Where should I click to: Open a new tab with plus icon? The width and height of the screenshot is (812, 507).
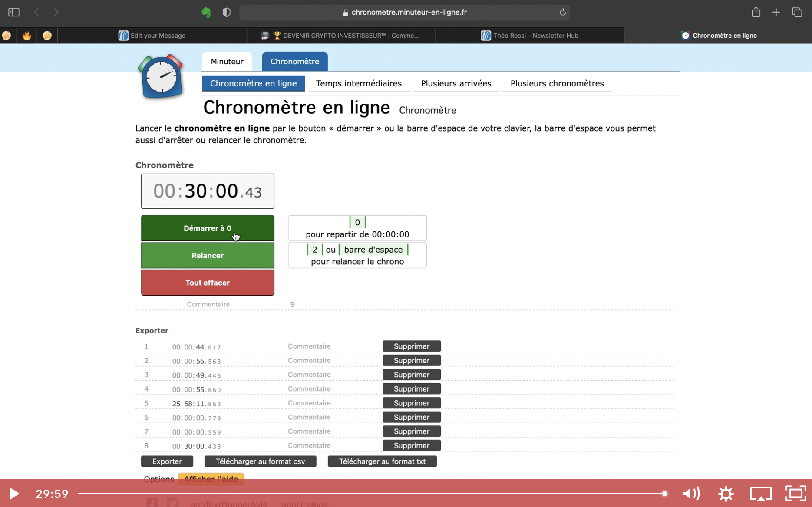pyautogui.click(x=776, y=12)
